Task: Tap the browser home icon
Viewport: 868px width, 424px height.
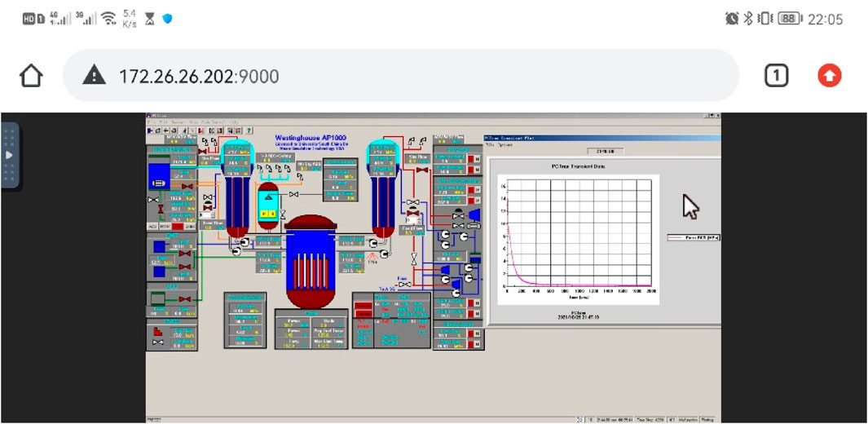Action: [31, 75]
